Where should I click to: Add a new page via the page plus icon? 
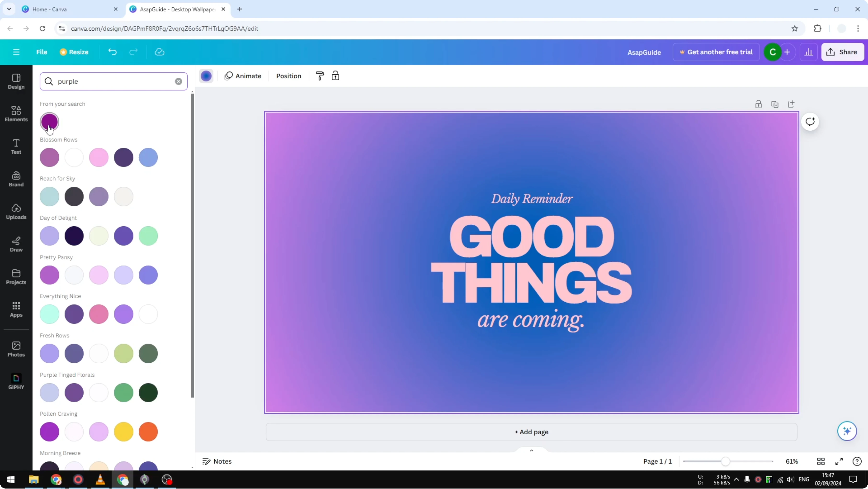click(791, 104)
